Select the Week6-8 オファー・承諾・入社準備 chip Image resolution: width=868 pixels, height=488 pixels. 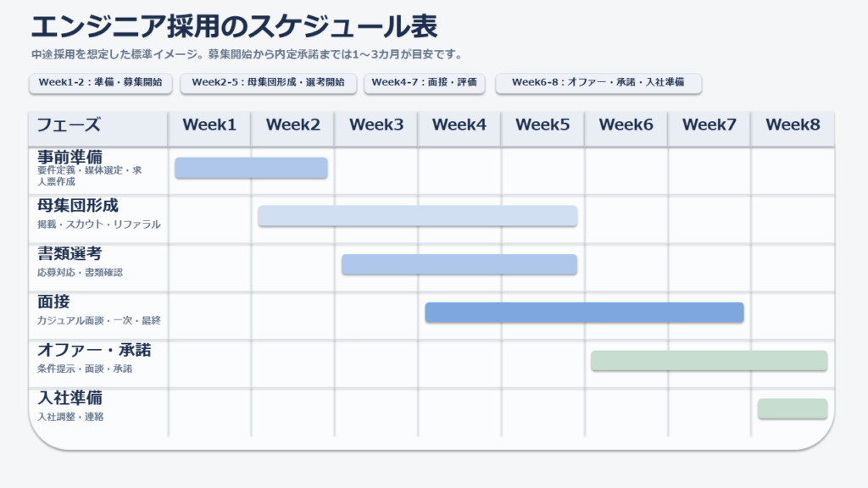tap(598, 83)
